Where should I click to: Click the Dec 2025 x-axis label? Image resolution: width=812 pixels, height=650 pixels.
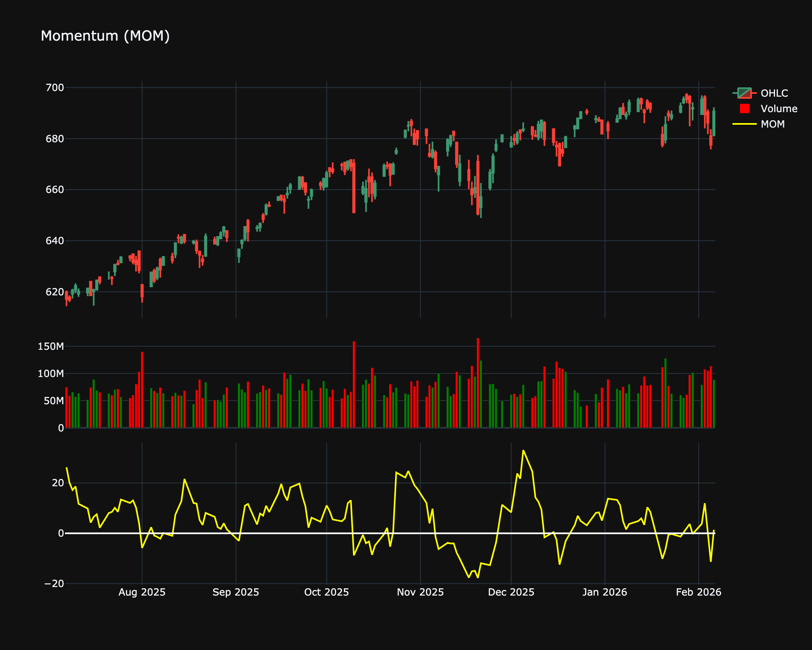coord(511,592)
